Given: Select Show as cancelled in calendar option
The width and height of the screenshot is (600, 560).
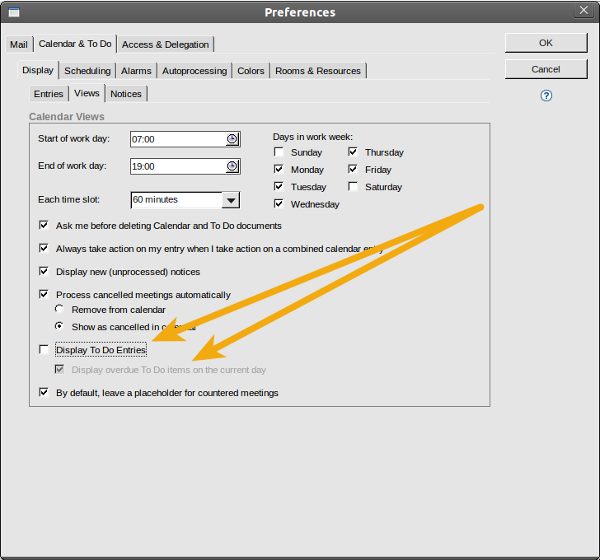Looking at the screenshot, I should pos(59,326).
